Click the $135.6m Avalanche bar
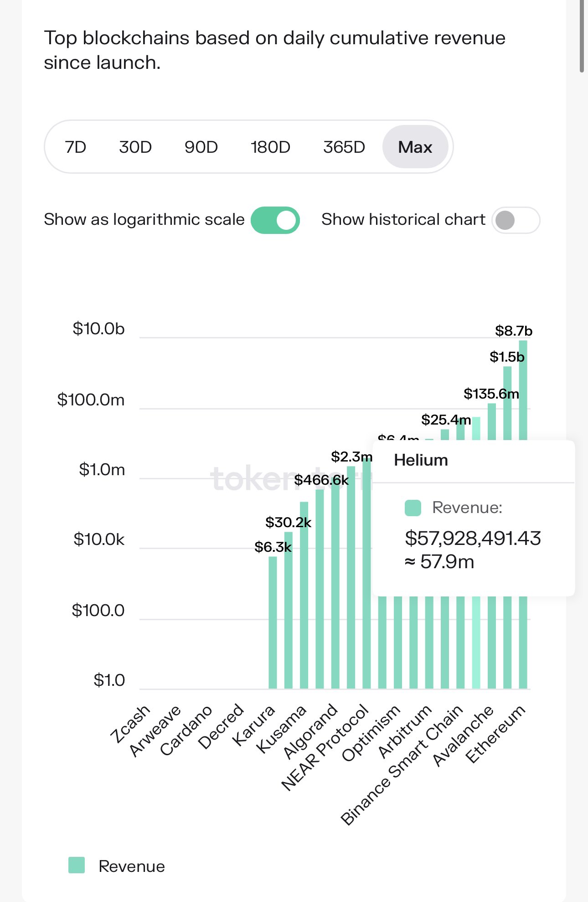 tap(492, 638)
